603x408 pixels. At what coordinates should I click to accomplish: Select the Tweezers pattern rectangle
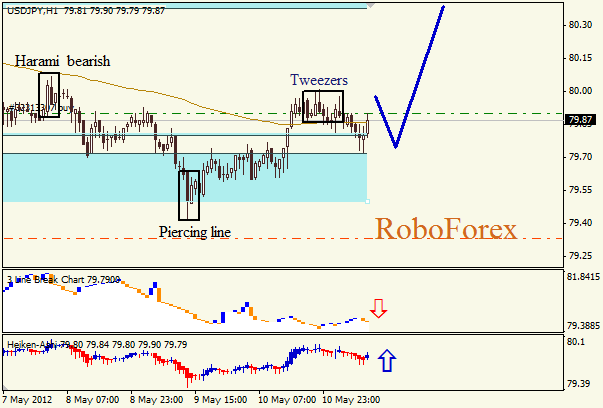click(322, 106)
